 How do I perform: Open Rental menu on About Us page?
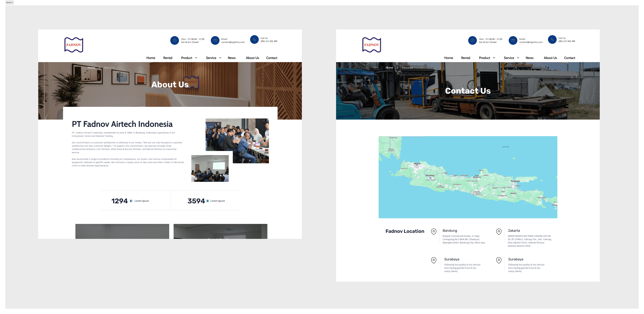pos(168,58)
